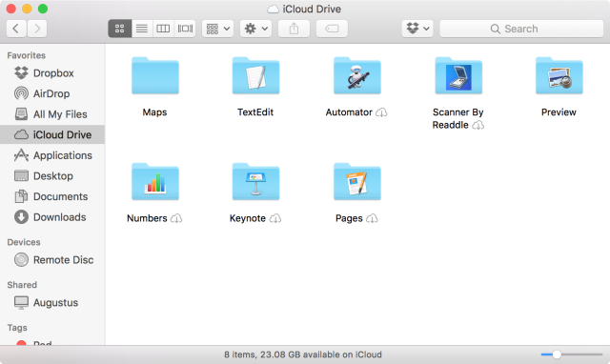
Task: Select the Maps folder icon
Action: (x=155, y=76)
